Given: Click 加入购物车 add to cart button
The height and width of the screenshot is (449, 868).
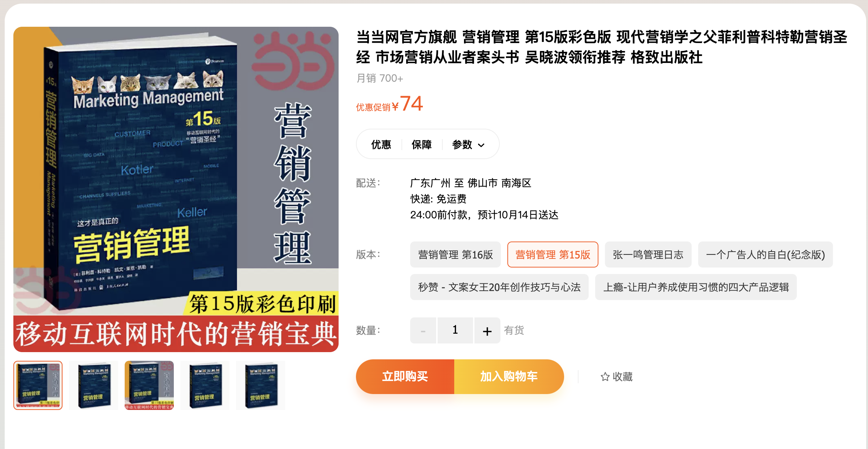Looking at the screenshot, I should pyautogui.click(x=509, y=377).
